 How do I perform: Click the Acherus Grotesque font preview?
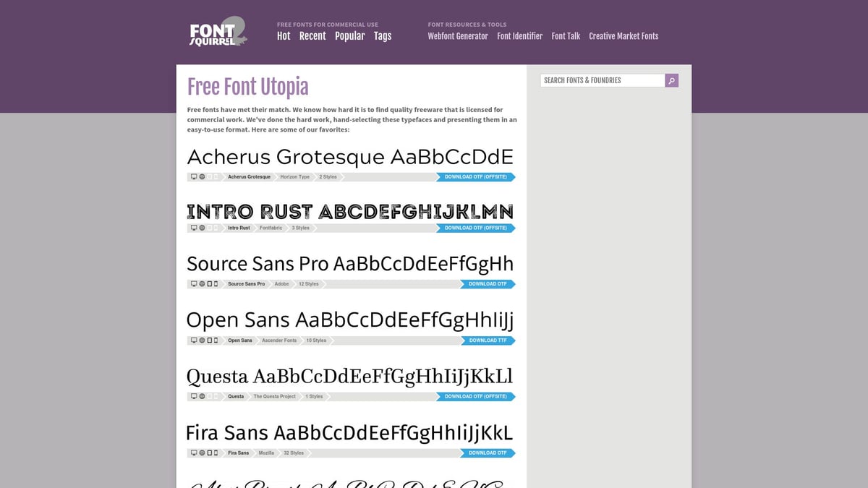click(x=350, y=157)
